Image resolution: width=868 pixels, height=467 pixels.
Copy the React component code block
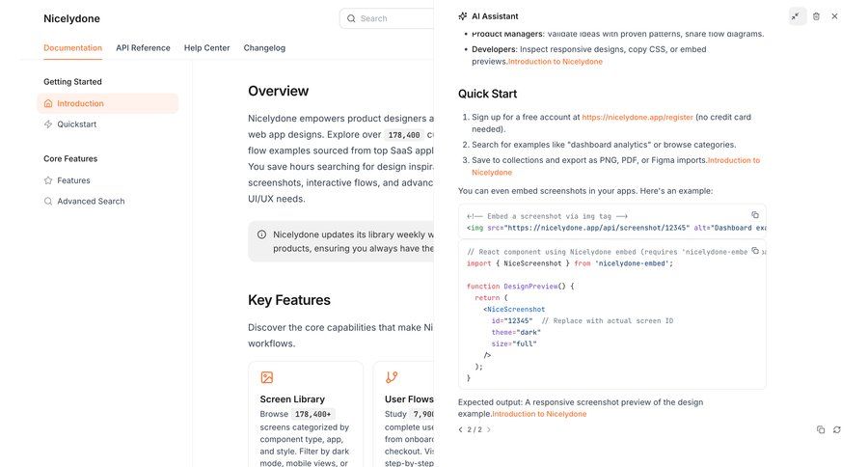(x=755, y=251)
